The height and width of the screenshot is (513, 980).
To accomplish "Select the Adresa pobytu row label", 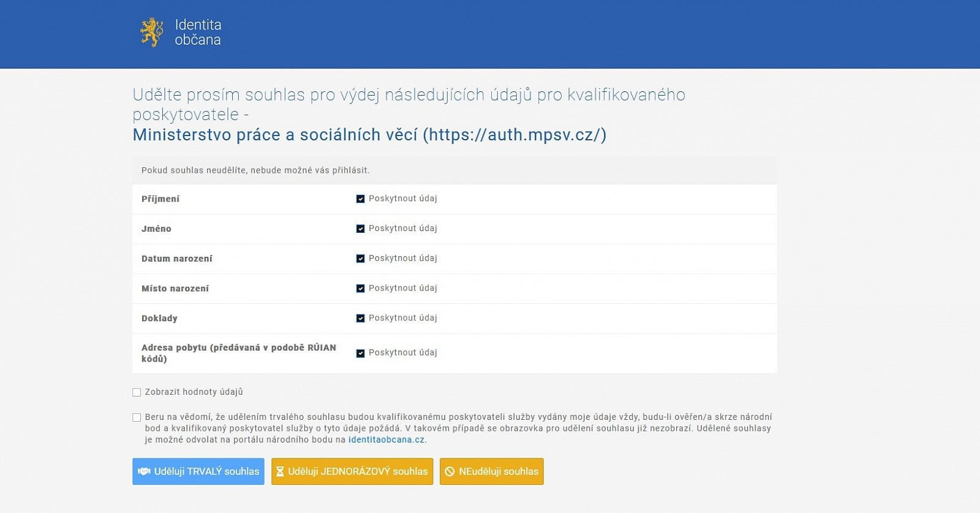I will pos(239,353).
